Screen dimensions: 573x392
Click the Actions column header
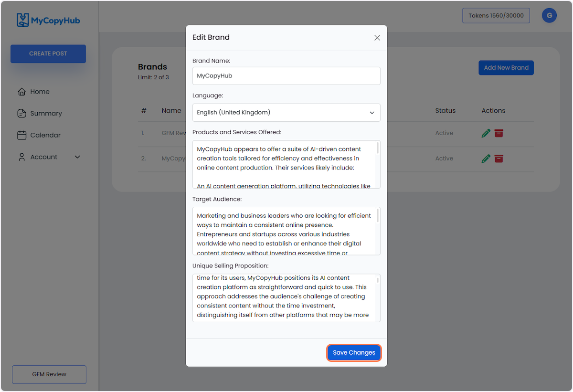pos(493,110)
